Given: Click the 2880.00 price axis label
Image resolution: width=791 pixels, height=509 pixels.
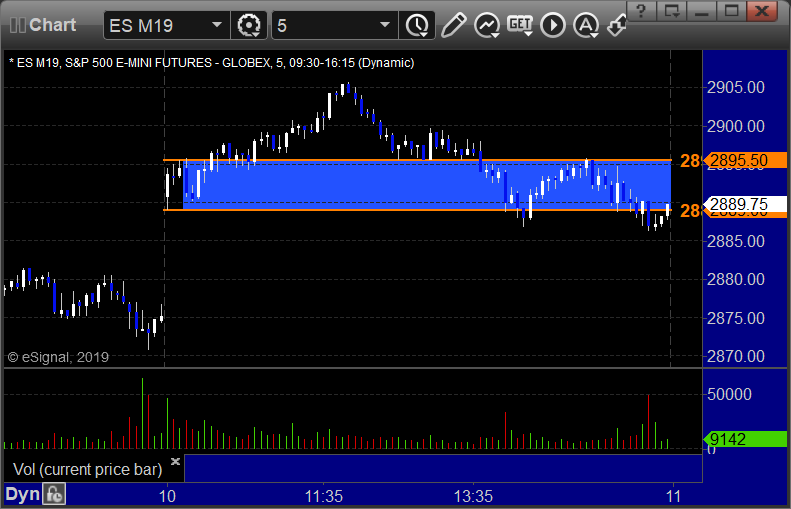Looking at the screenshot, I should [x=736, y=279].
